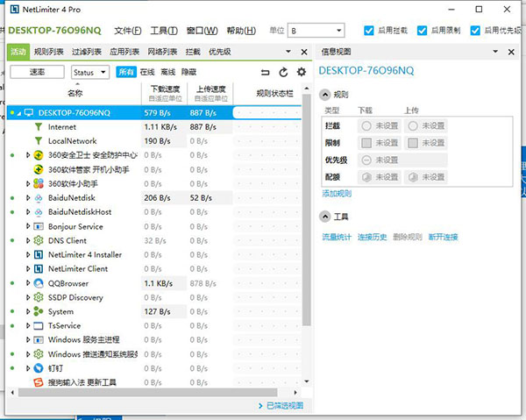Open the Status dropdown
526x420 pixels.
point(90,72)
